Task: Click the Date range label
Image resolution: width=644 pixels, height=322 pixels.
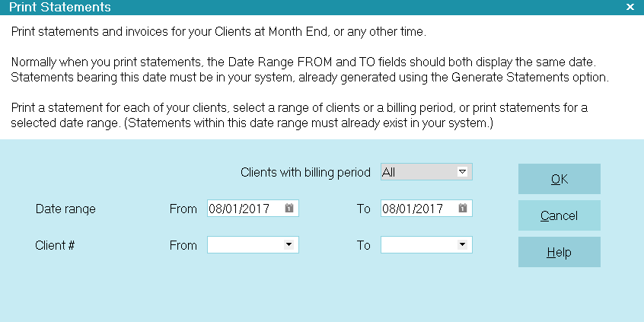Action: point(65,209)
